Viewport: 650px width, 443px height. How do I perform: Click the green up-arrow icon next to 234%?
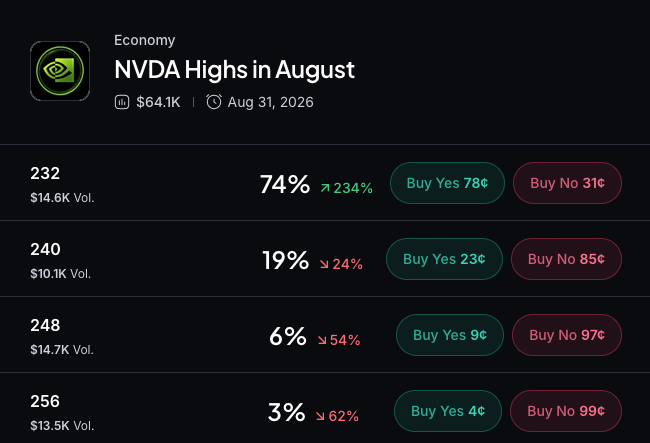tap(325, 188)
